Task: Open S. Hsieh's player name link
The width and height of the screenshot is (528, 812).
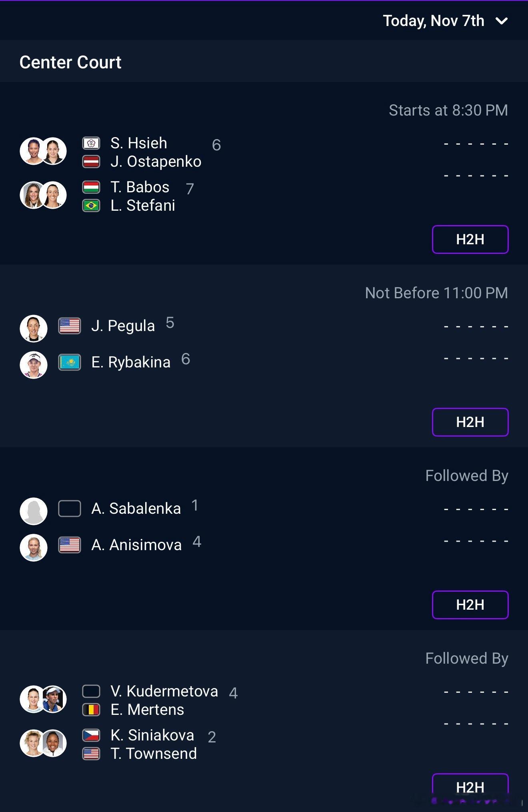Action: click(x=138, y=143)
